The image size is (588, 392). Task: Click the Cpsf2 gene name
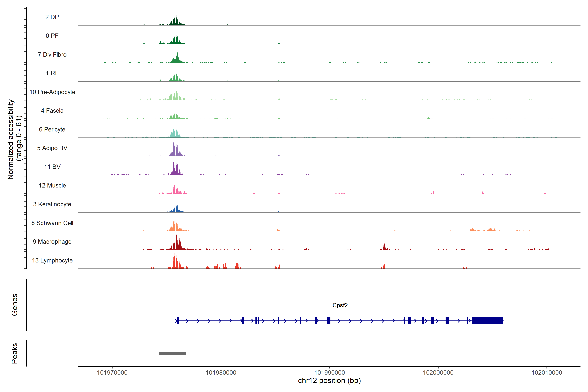[x=340, y=305]
